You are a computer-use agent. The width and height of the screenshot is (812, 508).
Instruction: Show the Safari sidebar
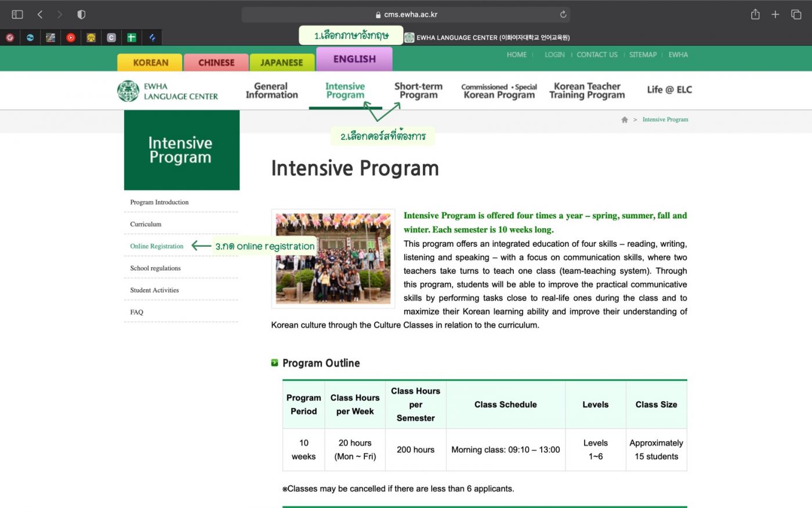pyautogui.click(x=17, y=15)
